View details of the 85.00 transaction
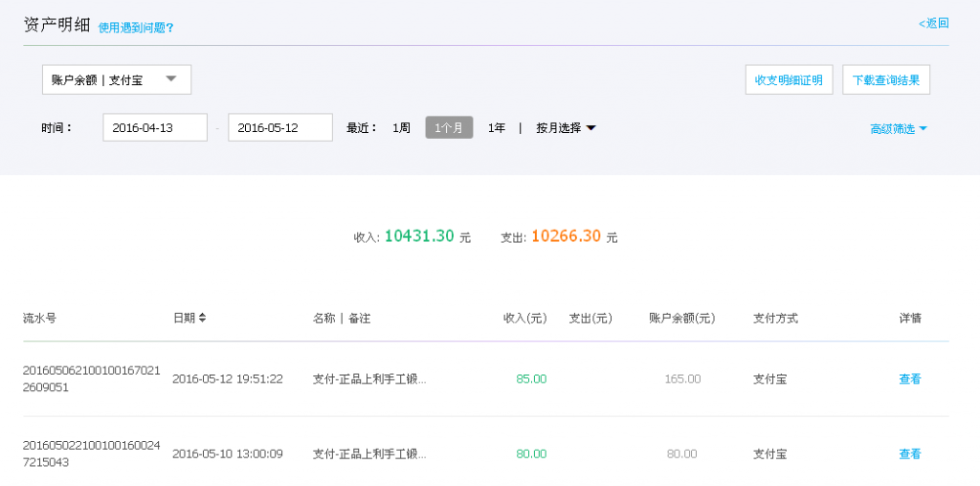Screen dimensions: 980x486 coord(909,379)
